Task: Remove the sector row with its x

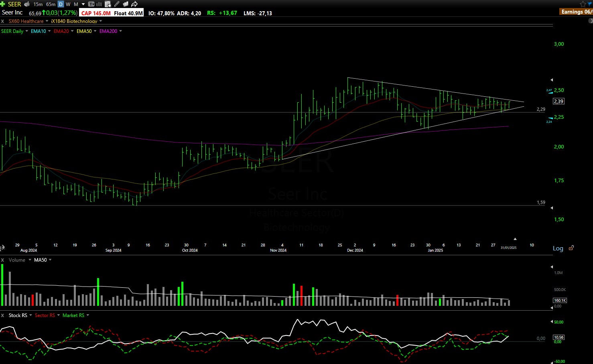Action: tap(2, 21)
